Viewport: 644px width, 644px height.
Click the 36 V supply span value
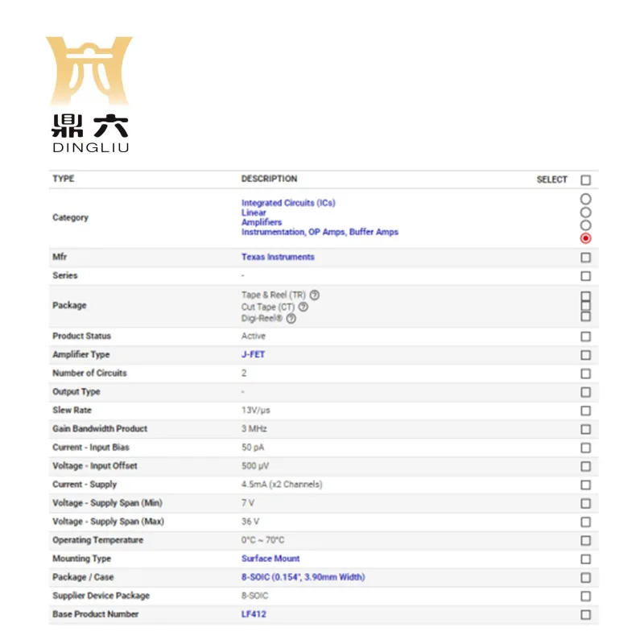pos(250,522)
